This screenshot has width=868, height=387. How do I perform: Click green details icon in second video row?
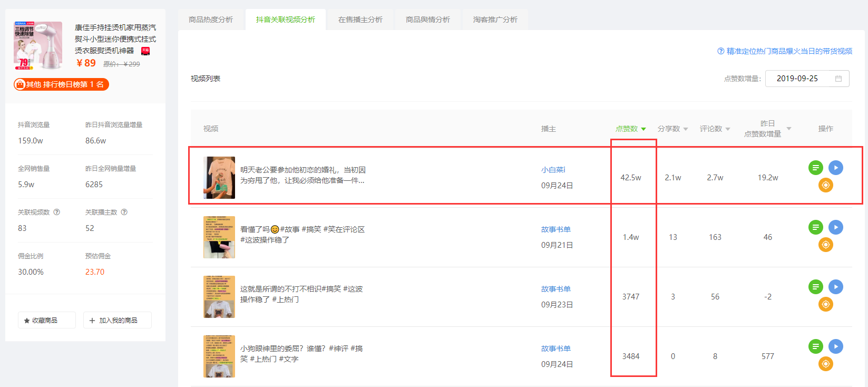(x=815, y=227)
